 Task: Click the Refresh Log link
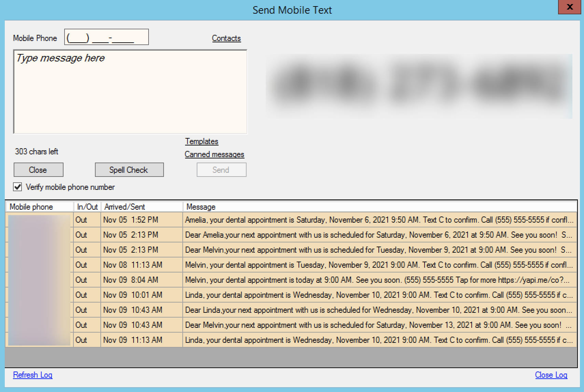pyautogui.click(x=32, y=375)
